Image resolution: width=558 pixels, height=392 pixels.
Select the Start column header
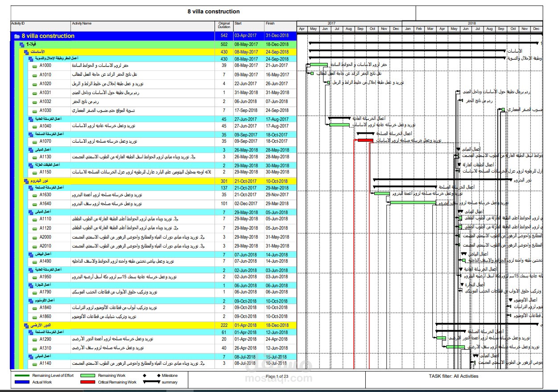point(248,26)
